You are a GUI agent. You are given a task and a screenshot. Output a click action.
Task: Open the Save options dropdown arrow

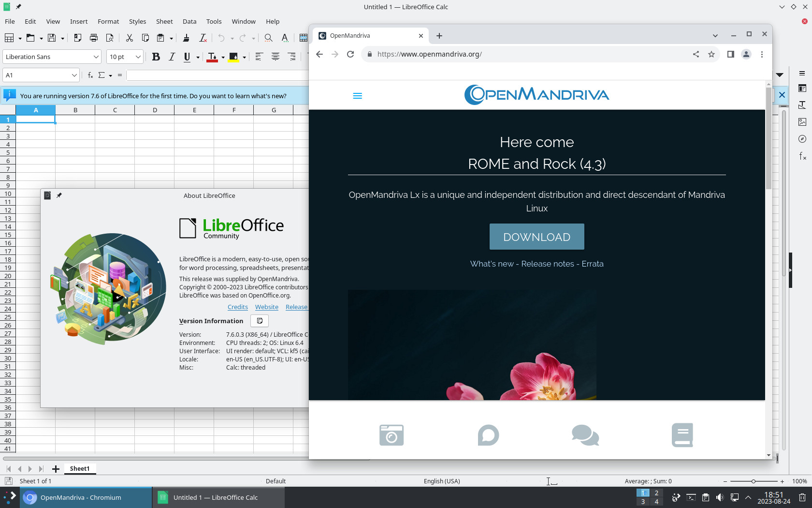click(62, 38)
